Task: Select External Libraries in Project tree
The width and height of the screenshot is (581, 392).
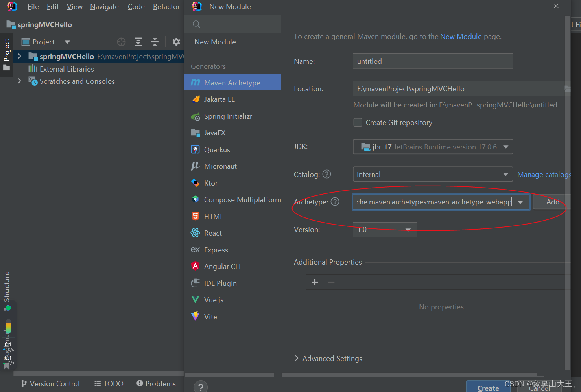Action: 67,69
